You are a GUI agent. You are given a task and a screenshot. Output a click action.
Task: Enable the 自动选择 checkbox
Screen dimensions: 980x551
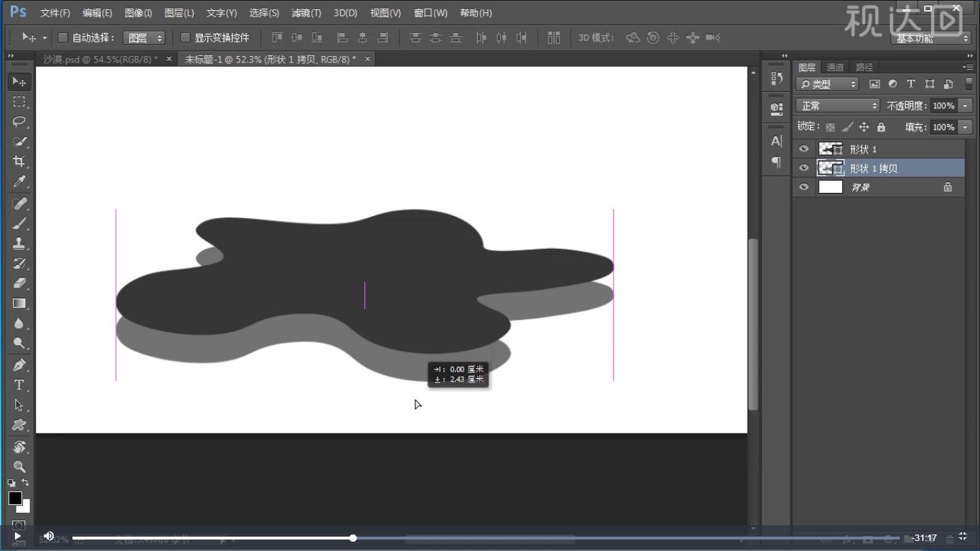pyautogui.click(x=62, y=37)
